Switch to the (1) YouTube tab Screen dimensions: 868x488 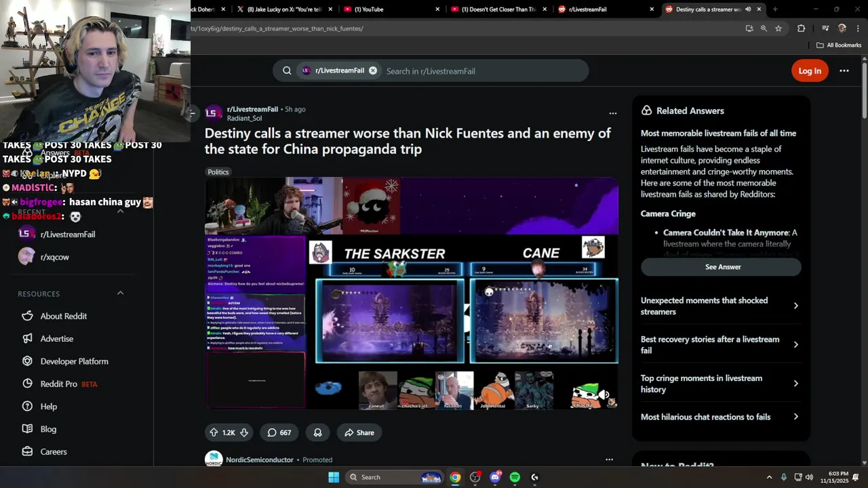click(x=390, y=9)
